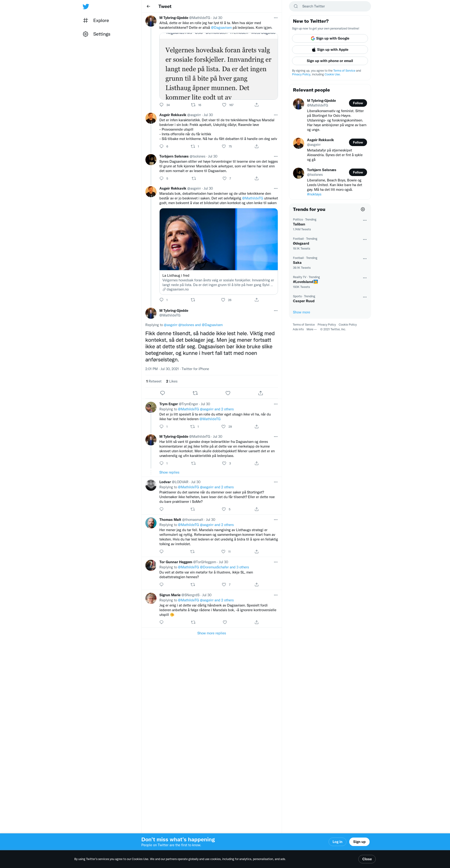Follow Torbjørn Sølsnæs in Relevant people
The height and width of the screenshot is (868, 450).
[x=358, y=173]
